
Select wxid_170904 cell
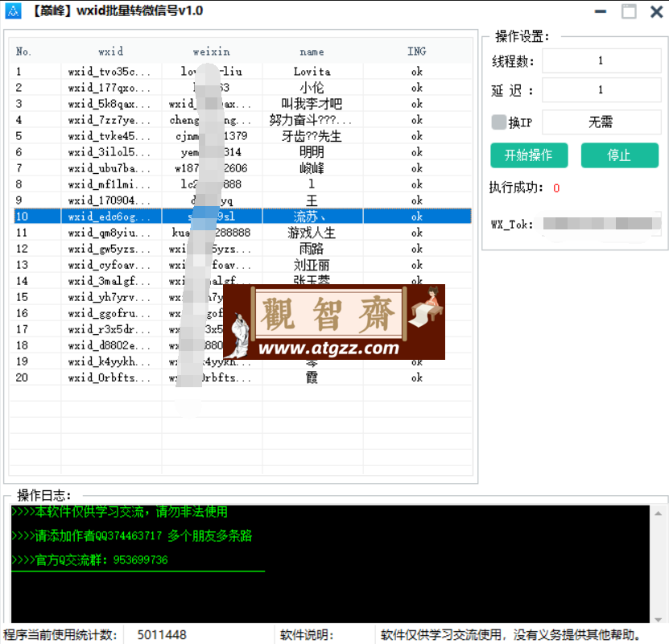[109, 200]
